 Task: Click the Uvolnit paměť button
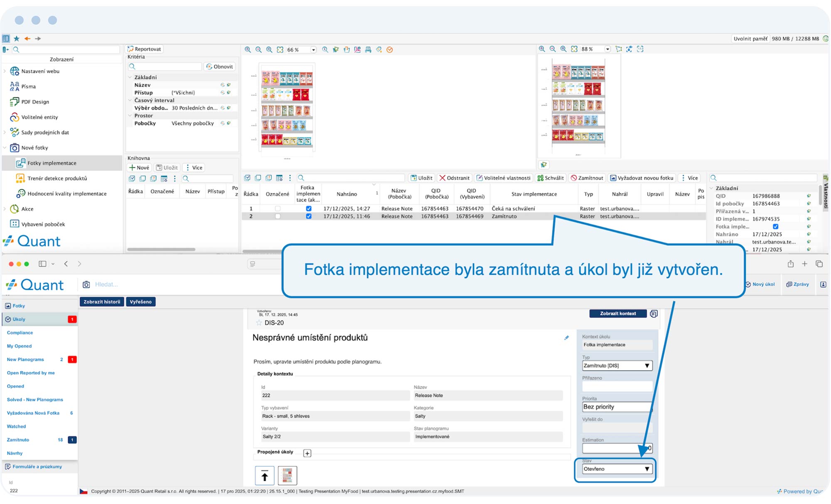(750, 39)
